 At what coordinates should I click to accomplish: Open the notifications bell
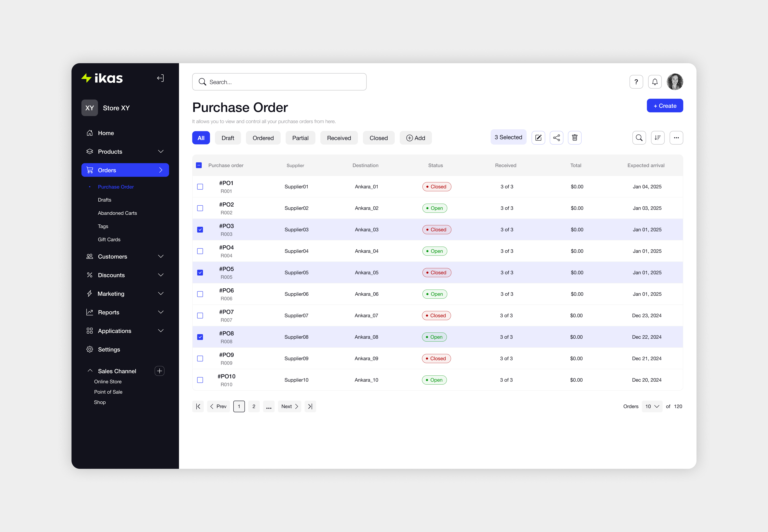[x=655, y=82]
